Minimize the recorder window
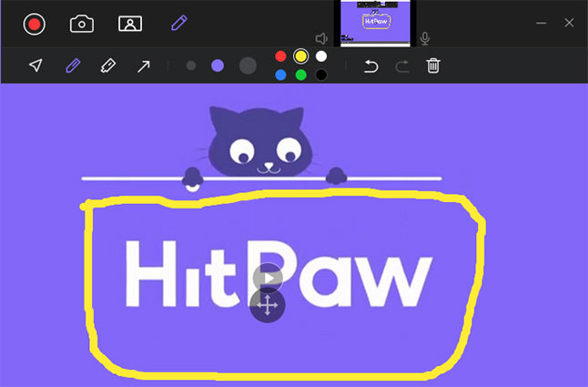Image resolution: width=588 pixels, height=387 pixels. pyautogui.click(x=541, y=23)
